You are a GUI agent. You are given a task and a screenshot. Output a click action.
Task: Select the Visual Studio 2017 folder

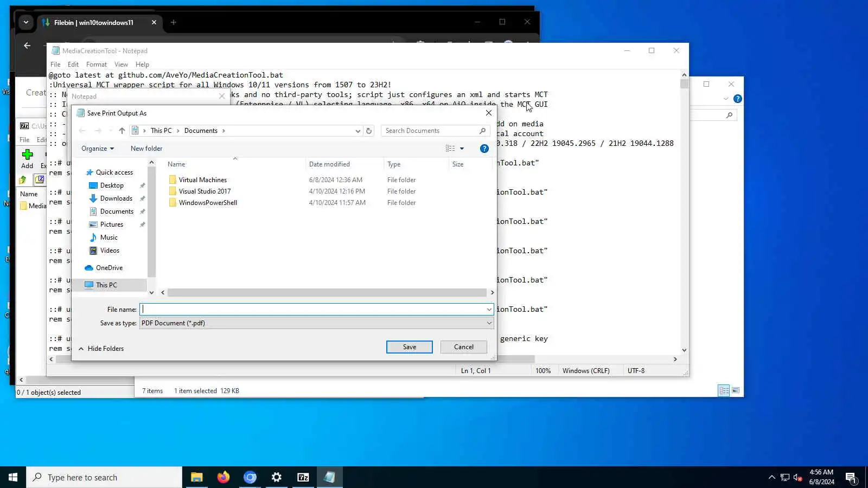coord(205,191)
